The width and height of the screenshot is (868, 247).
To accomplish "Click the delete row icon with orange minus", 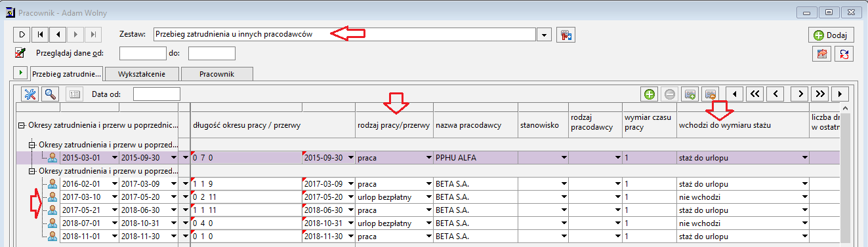I will [709, 94].
